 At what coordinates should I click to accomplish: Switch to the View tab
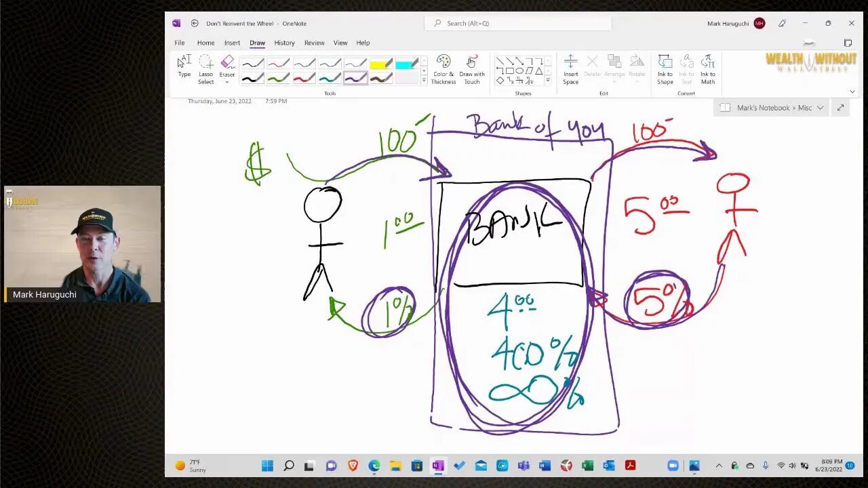(340, 43)
